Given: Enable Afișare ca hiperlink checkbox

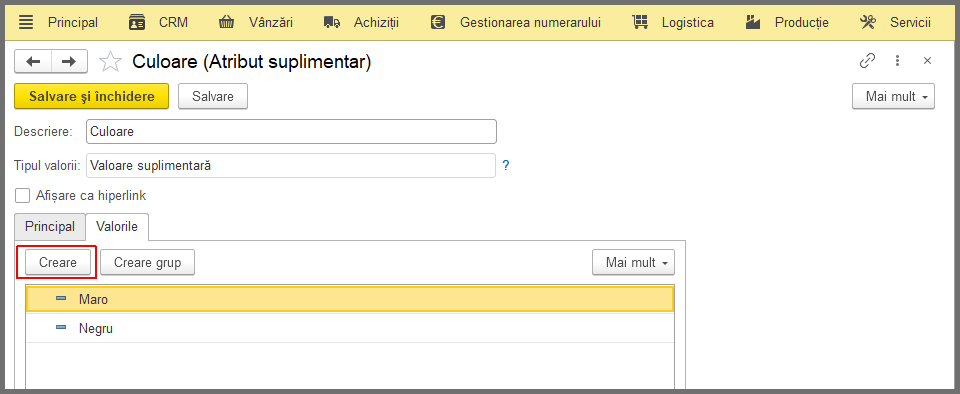Looking at the screenshot, I should tap(23, 196).
